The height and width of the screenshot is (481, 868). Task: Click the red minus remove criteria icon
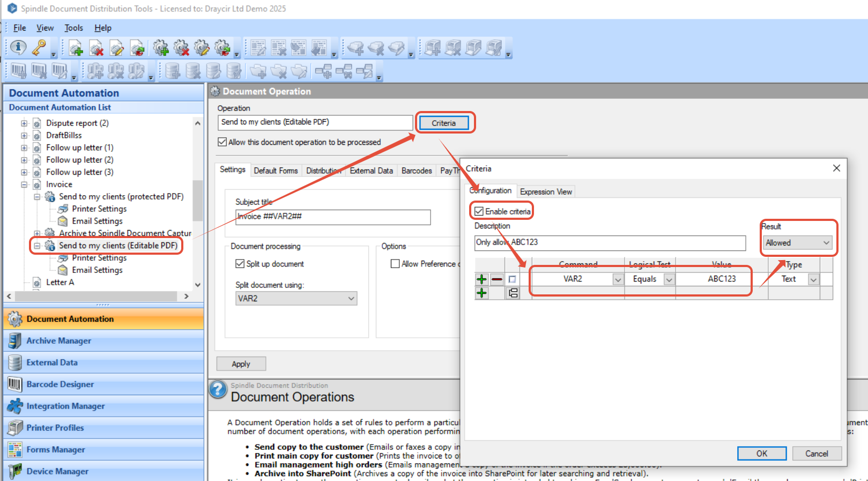497,279
